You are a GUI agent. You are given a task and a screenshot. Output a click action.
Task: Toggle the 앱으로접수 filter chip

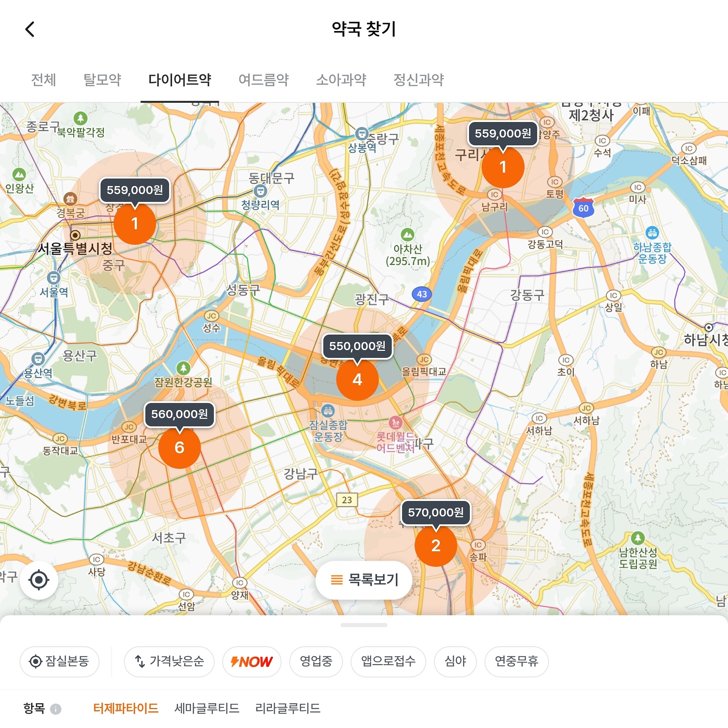pos(388,662)
